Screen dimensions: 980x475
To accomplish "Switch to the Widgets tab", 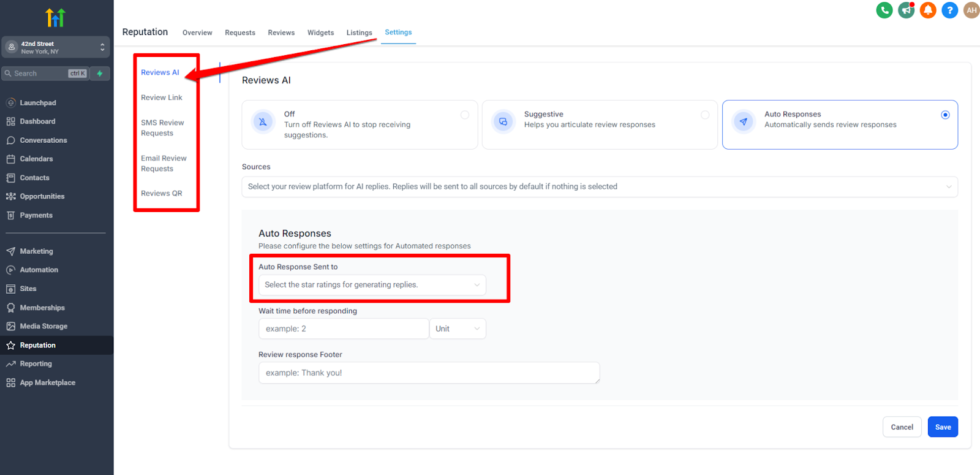I will click(x=320, y=33).
